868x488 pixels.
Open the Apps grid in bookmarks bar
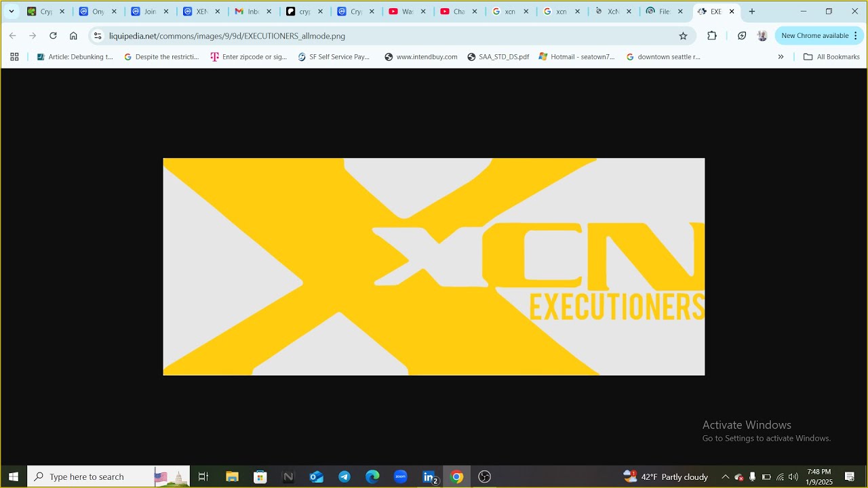click(14, 57)
